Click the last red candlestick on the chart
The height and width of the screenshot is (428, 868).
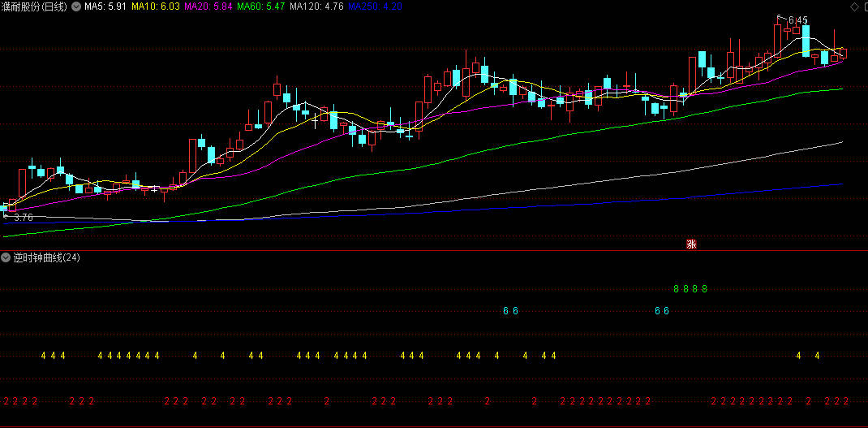[843, 54]
